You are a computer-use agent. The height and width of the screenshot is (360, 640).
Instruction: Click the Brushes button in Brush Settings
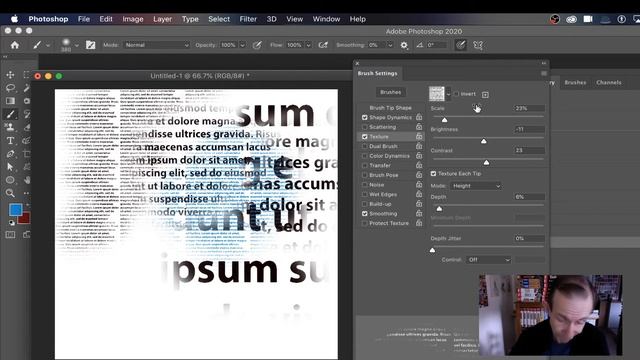391,92
